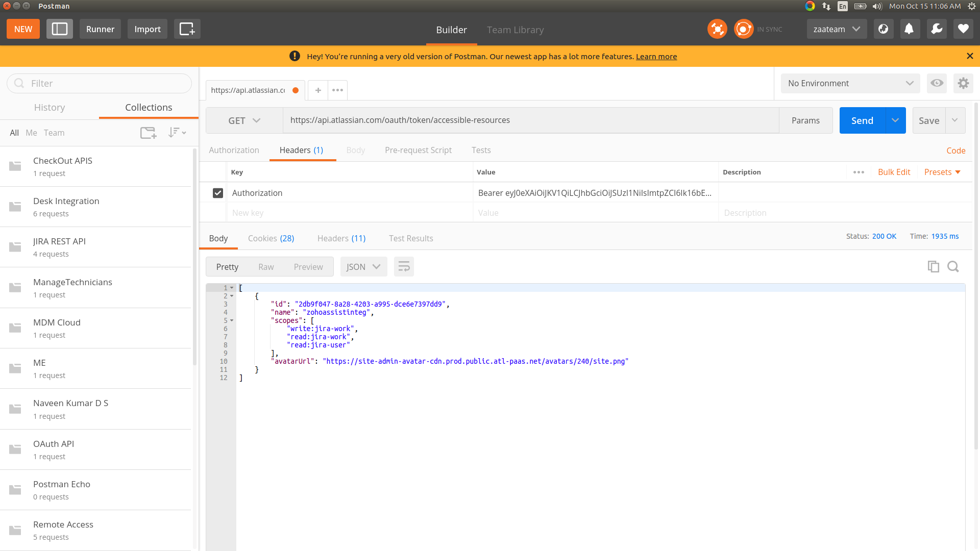Add a new request tab

click(318, 90)
